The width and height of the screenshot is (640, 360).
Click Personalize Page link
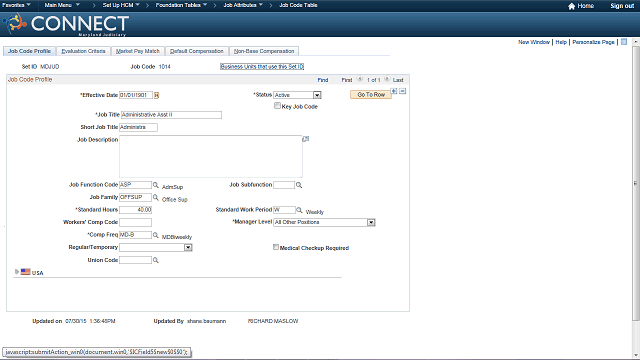593,42
